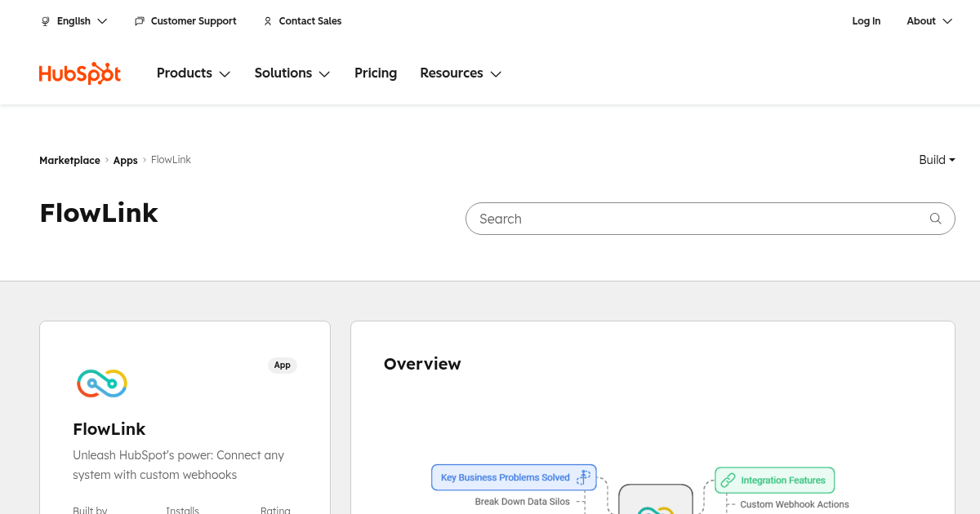Click into the Search field
Viewport: 980px width, 514px height.
[710, 219]
